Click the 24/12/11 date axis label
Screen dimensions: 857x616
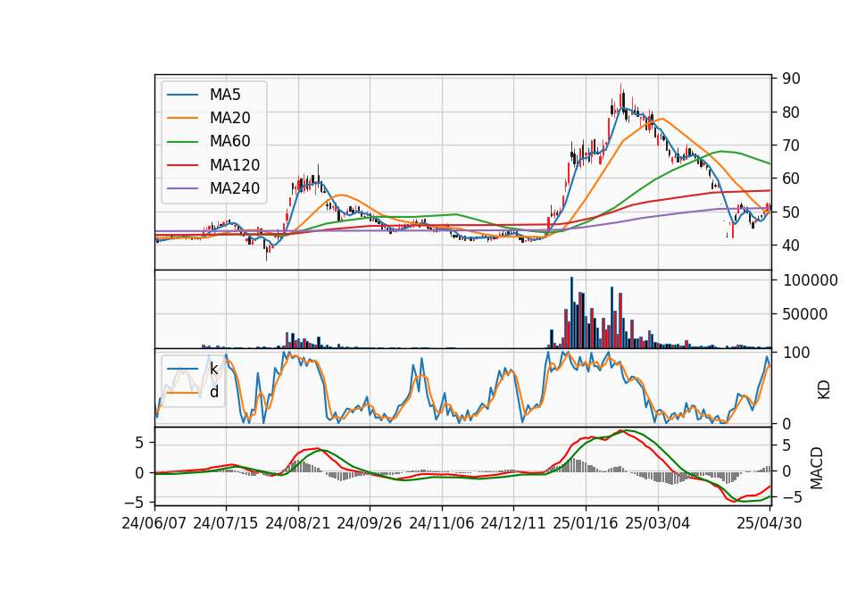pyautogui.click(x=513, y=523)
